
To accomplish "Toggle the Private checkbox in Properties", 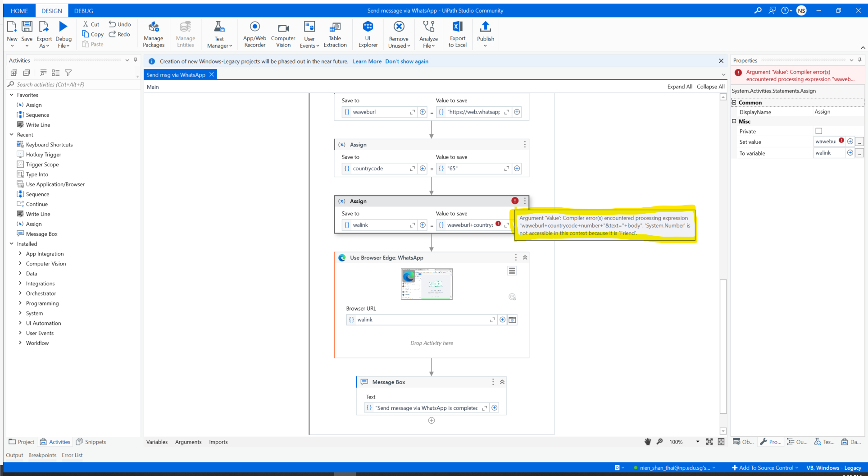I will click(819, 131).
